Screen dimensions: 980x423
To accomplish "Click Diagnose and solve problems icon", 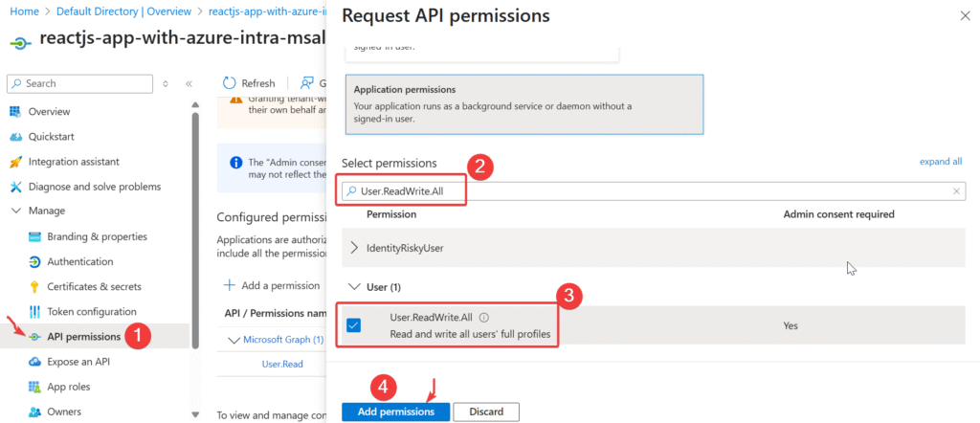I will [x=15, y=187].
